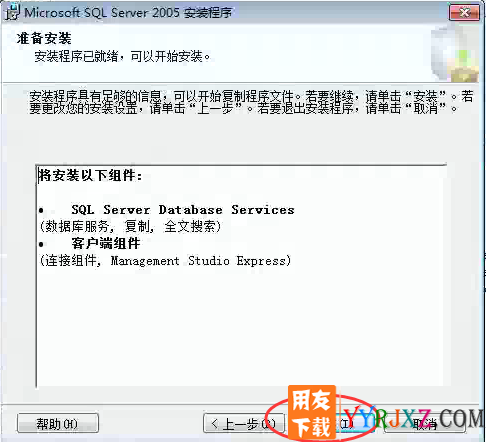
Task: Click the 安装程序已就绪 subtitle text
Action: (x=122, y=56)
